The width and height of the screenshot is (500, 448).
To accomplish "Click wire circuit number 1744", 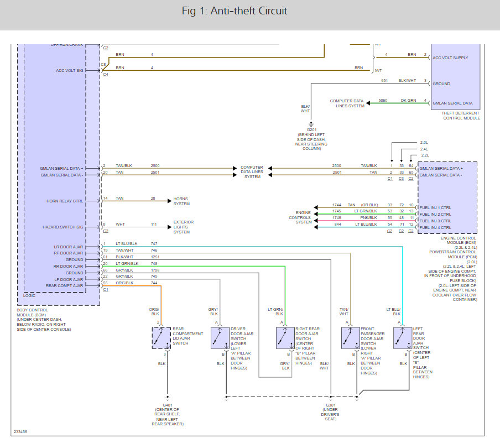I will tap(337, 205).
